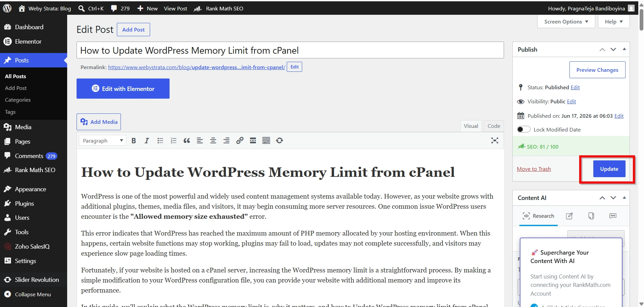Open Plugins in the sidebar
This screenshot has height=307, width=644.
click(x=34, y=204)
